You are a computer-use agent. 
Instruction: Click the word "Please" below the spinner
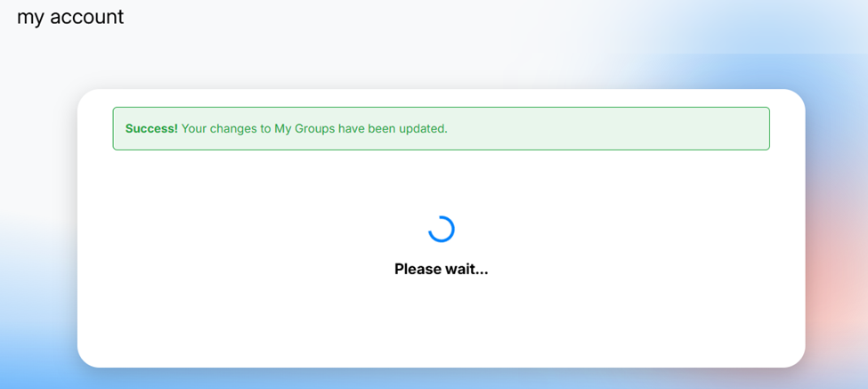tap(418, 269)
